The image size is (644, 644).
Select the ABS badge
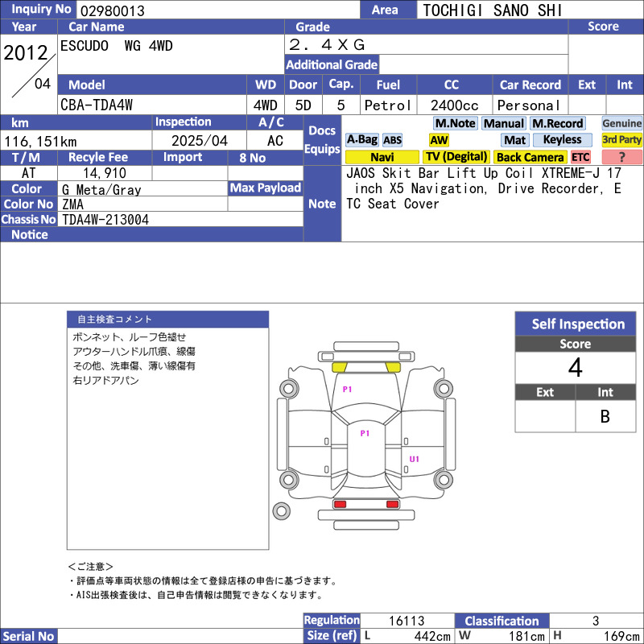coord(392,140)
